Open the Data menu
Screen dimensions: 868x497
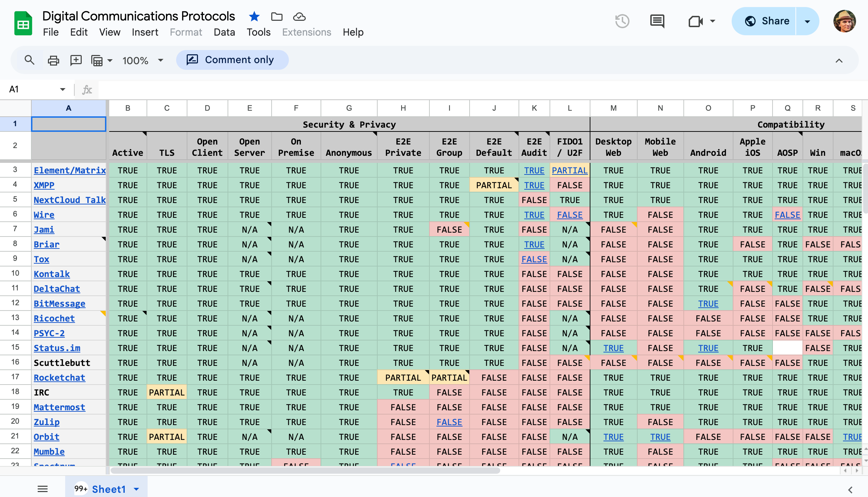[x=224, y=32]
